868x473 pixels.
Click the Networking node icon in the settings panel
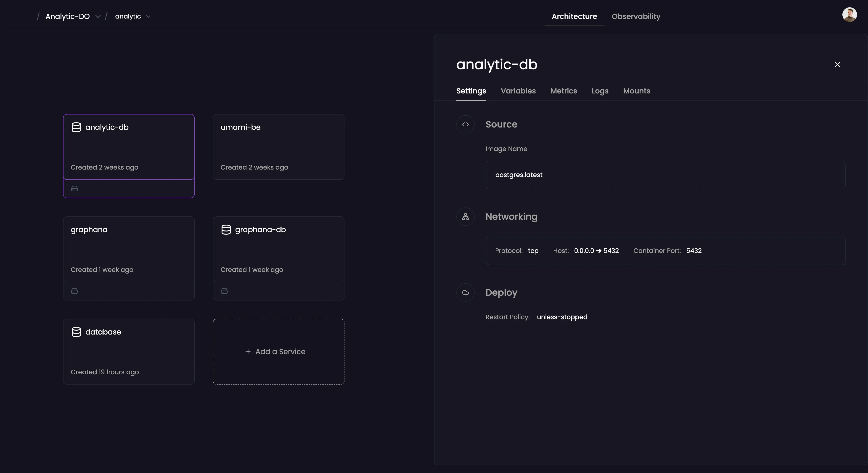point(465,216)
